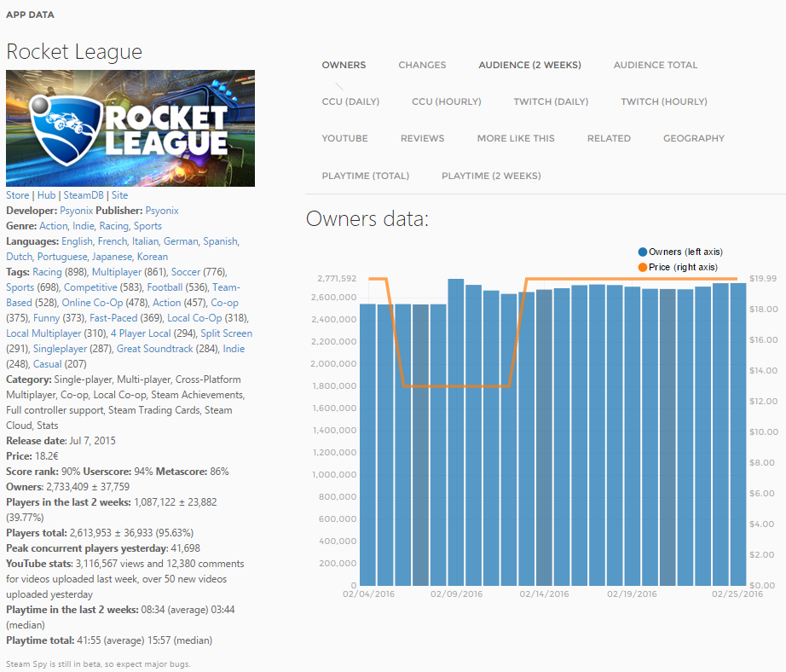This screenshot has height=672, width=786.
Task: Open the game's Site link
Action: 120,195
